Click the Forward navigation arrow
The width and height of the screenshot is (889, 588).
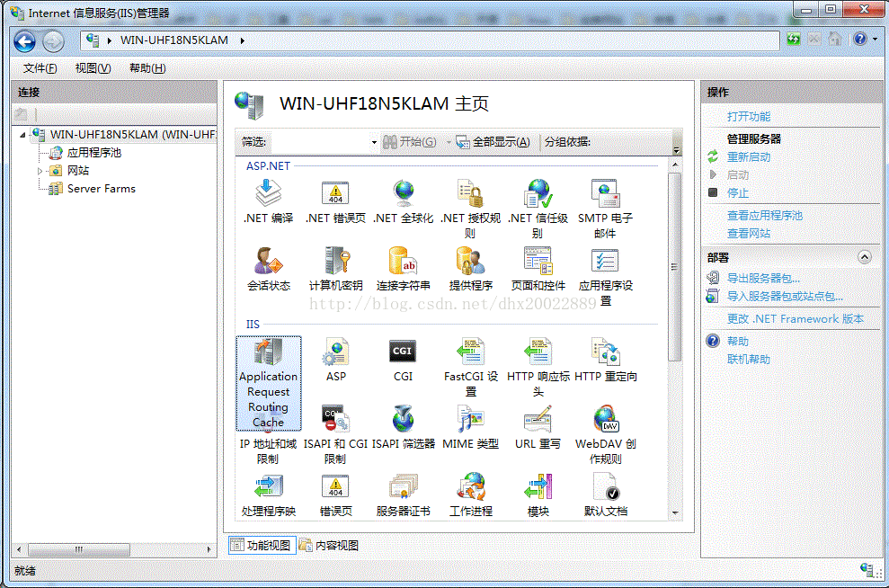tap(53, 41)
